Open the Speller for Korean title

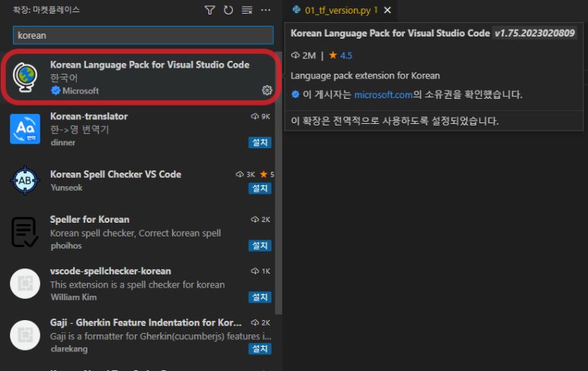pos(90,219)
